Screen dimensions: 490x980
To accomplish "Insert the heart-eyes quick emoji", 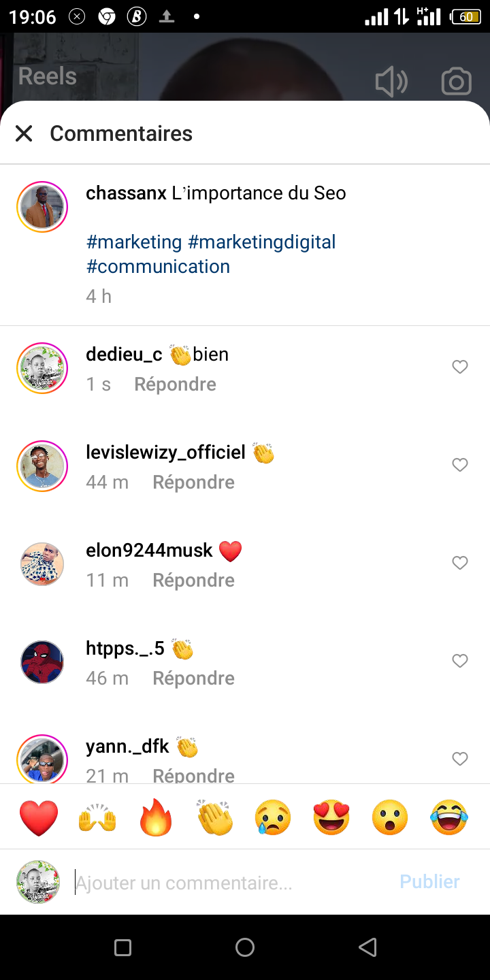I will [x=331, y=817].
